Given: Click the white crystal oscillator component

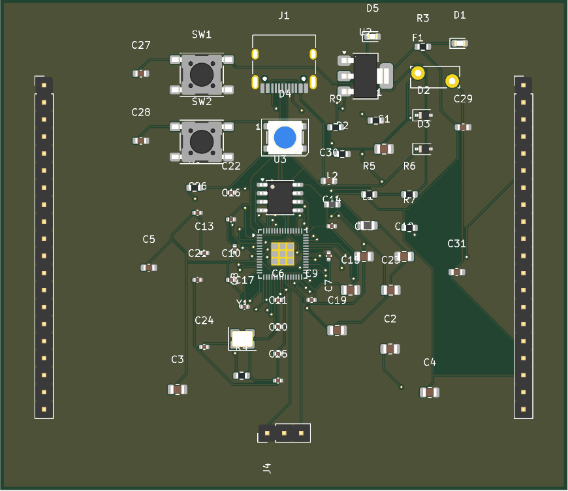Looking at the screenshot, I should 242,339.
